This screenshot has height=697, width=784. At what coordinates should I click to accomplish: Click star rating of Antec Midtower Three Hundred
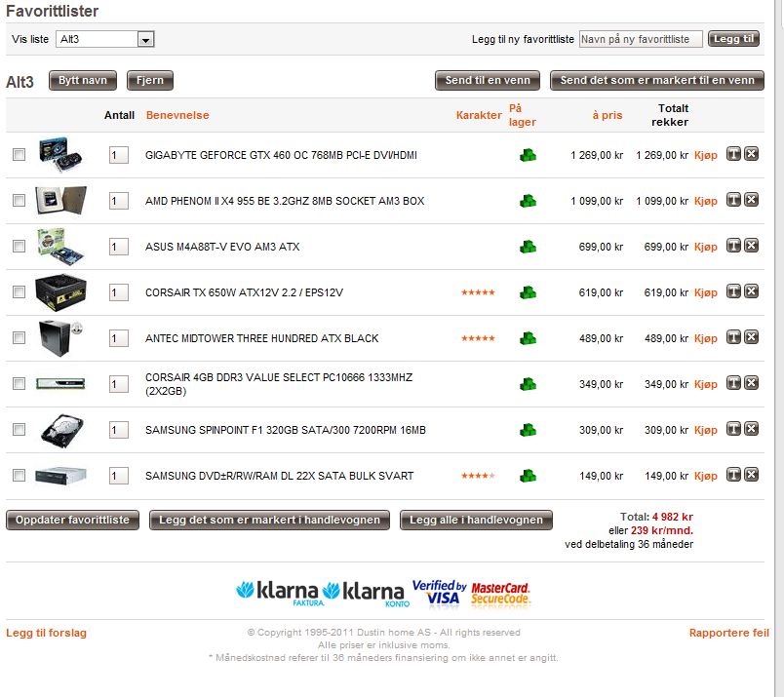[478, 338]
